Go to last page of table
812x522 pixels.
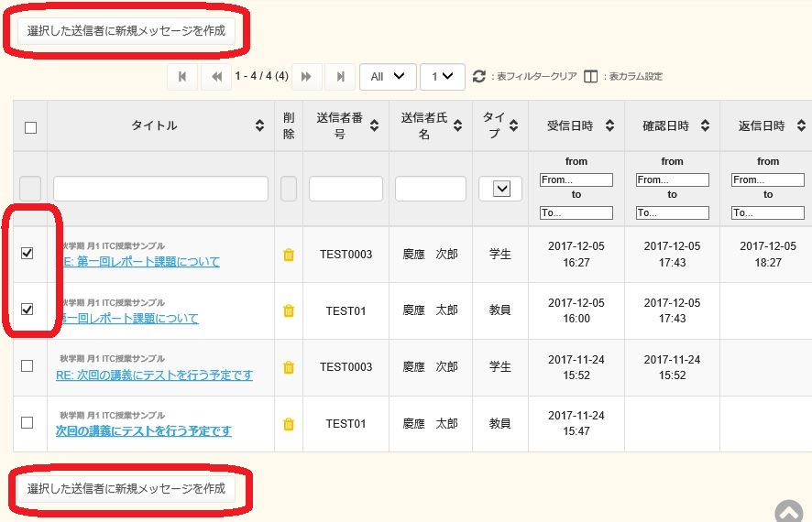pos(340,77)
